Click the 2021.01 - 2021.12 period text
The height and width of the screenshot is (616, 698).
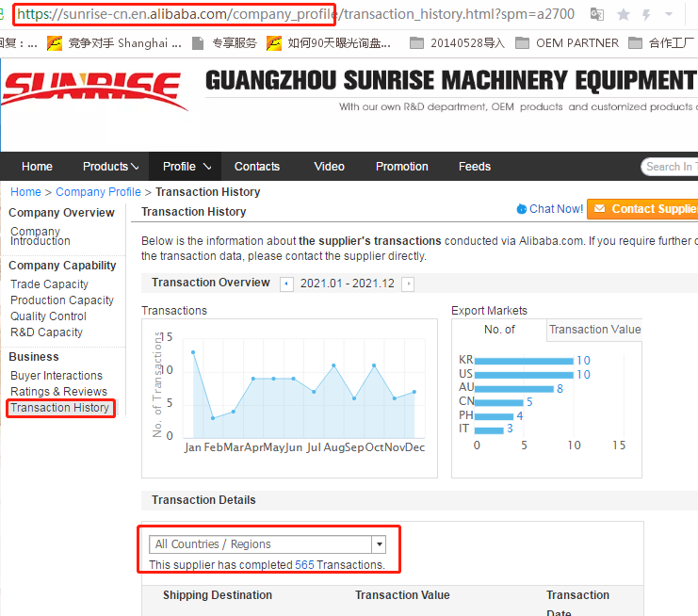pos(348,284)
